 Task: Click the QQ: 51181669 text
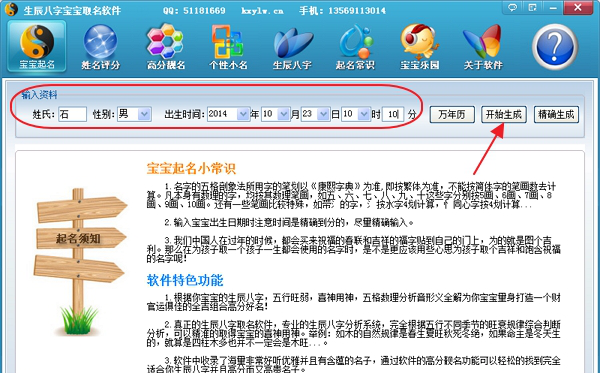[x=194, y=11]
